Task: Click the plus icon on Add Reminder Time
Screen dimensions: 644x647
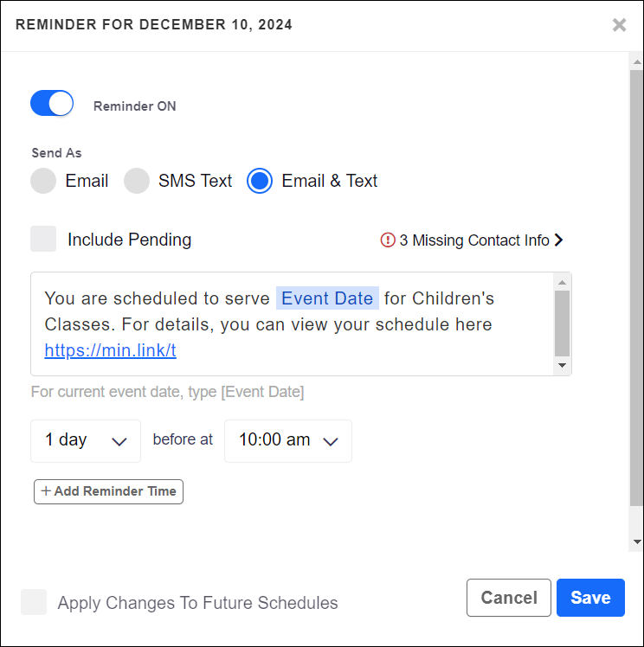Action: (46, 491)
